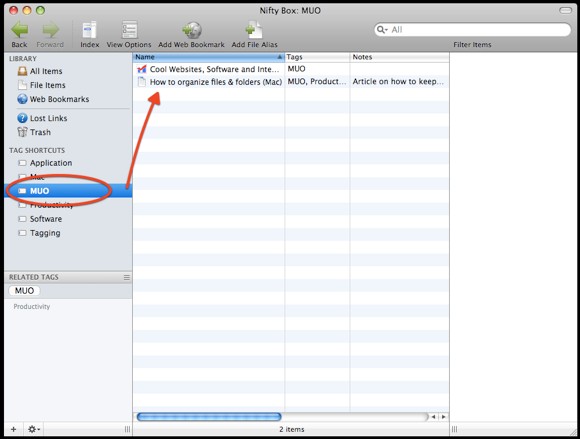Click the MUO tags cell of Cool Websites
This screenshot has width=580, height=439.
click(297, 69)
